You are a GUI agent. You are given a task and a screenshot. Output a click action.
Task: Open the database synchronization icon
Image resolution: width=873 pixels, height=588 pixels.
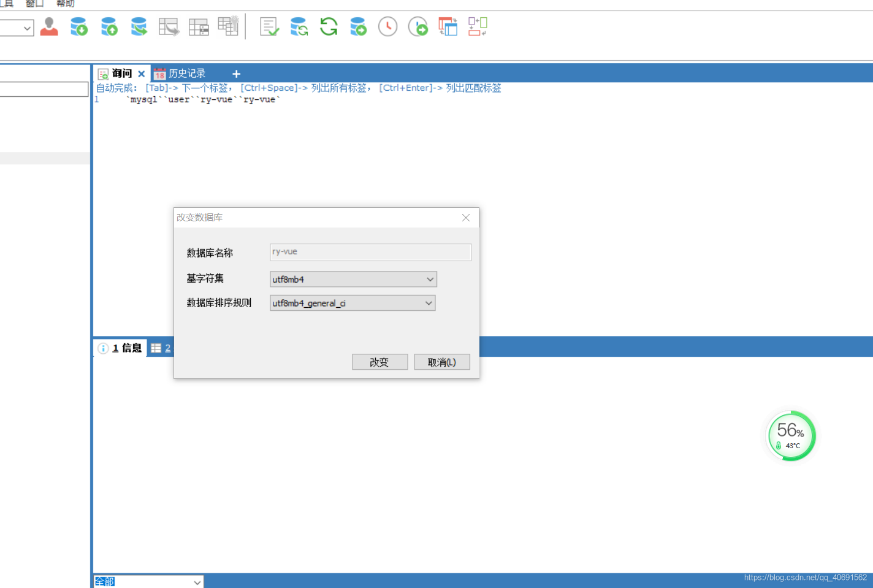click(x=299, y=27)
